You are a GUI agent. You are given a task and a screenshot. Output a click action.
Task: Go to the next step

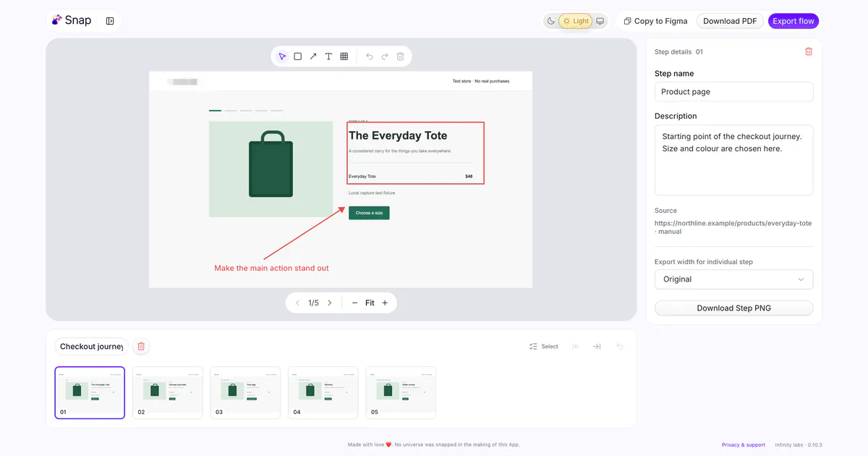(x=330, y=303)
